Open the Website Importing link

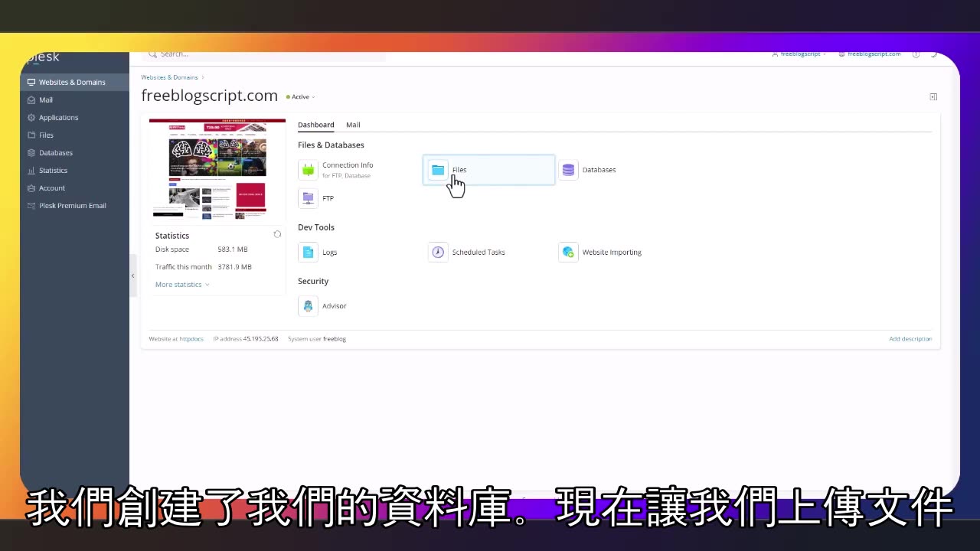coord(612,252)
